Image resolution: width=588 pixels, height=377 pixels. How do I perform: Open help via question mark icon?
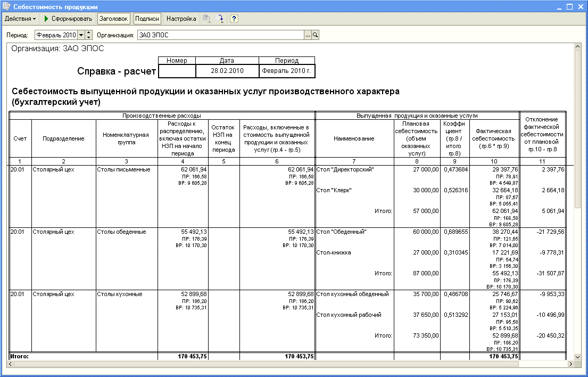click(x=234, y=19)
